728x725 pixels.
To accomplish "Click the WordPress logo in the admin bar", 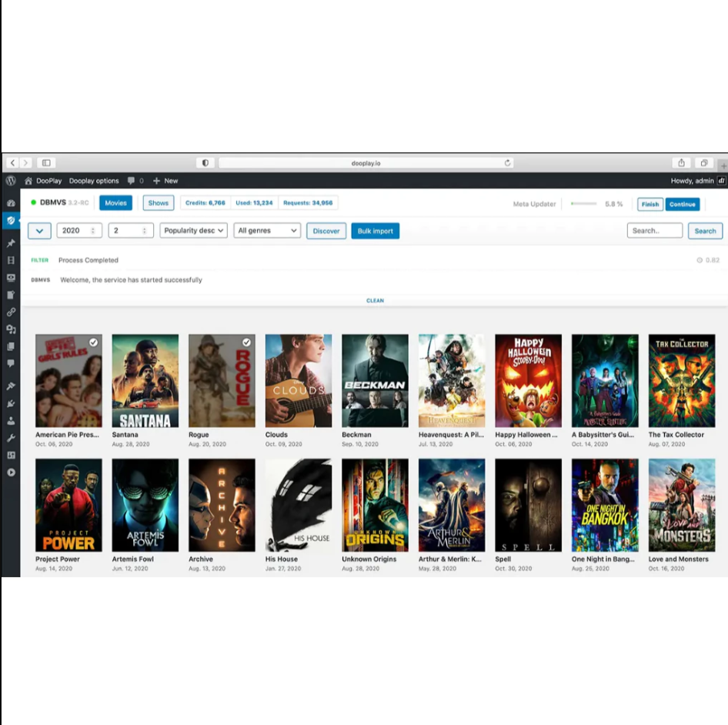I will pos(11,181).
